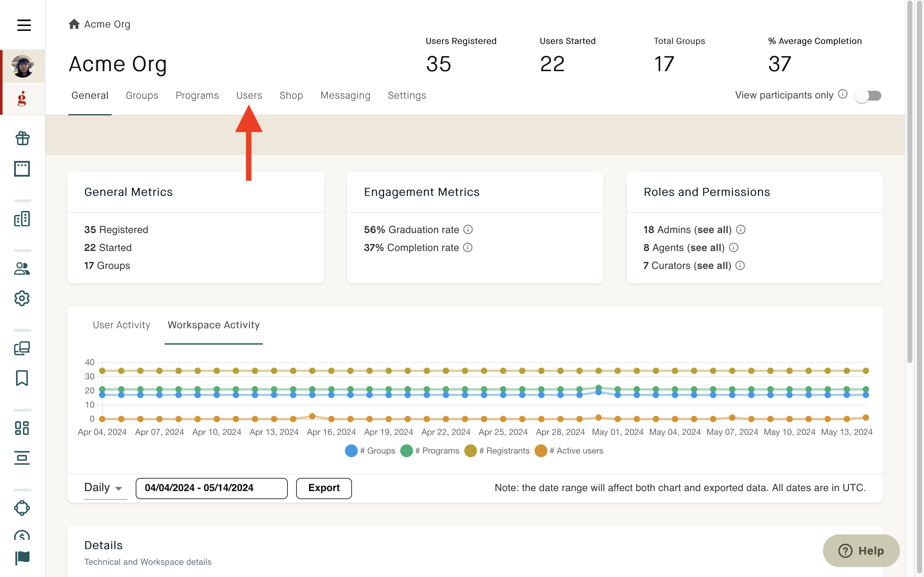Click the settings gear sidebar icon

click(x=22, y=298)
